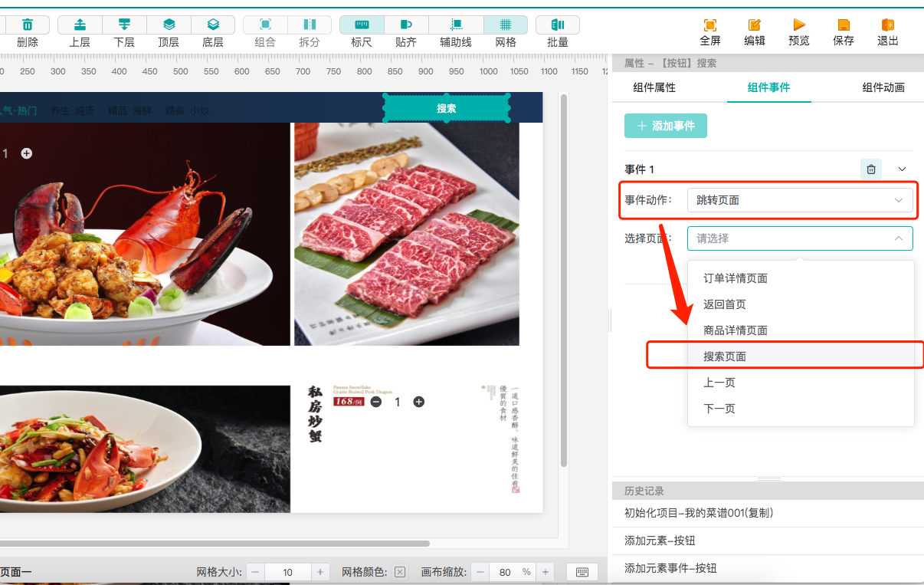Open the 选择页面 dropdown
924x585 pixels.
pyautogui.click(x=799, y=238)
